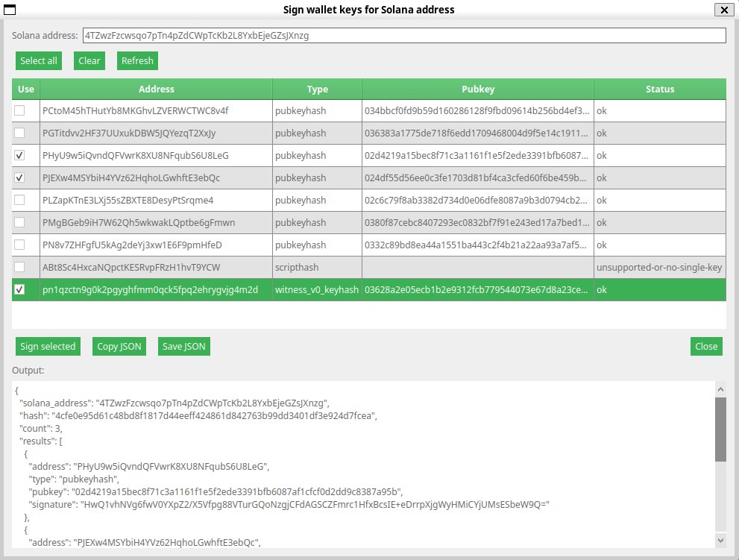Viewport: 739px width, 560px height.
Task: Sort by the Use column header
Action: tap(26, 89)
